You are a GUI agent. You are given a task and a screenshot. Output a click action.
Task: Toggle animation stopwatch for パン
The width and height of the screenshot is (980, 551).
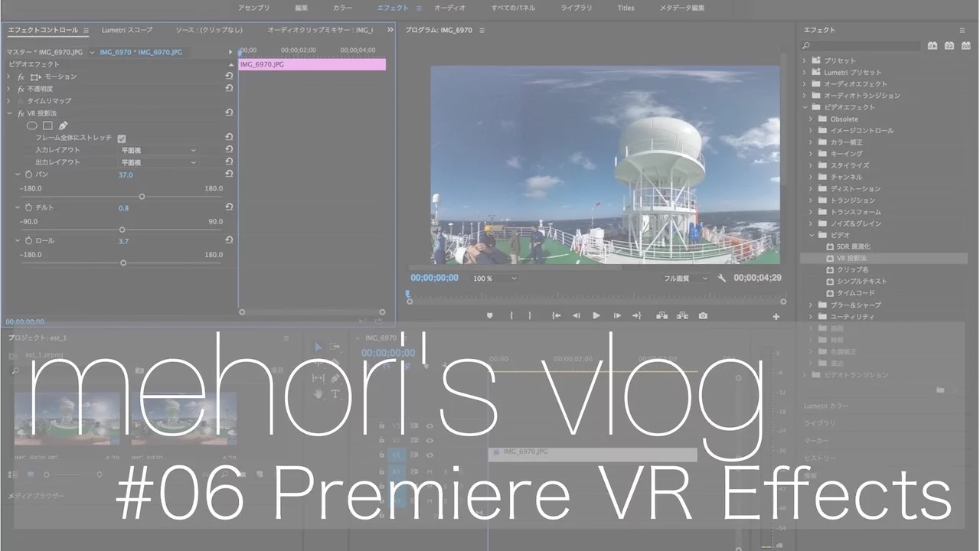29,174
